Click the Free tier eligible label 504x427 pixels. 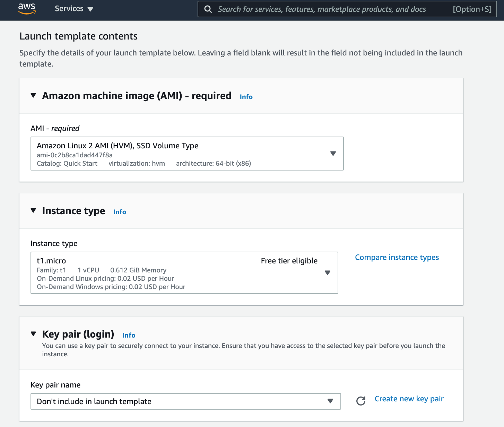[x=289, y=261]
